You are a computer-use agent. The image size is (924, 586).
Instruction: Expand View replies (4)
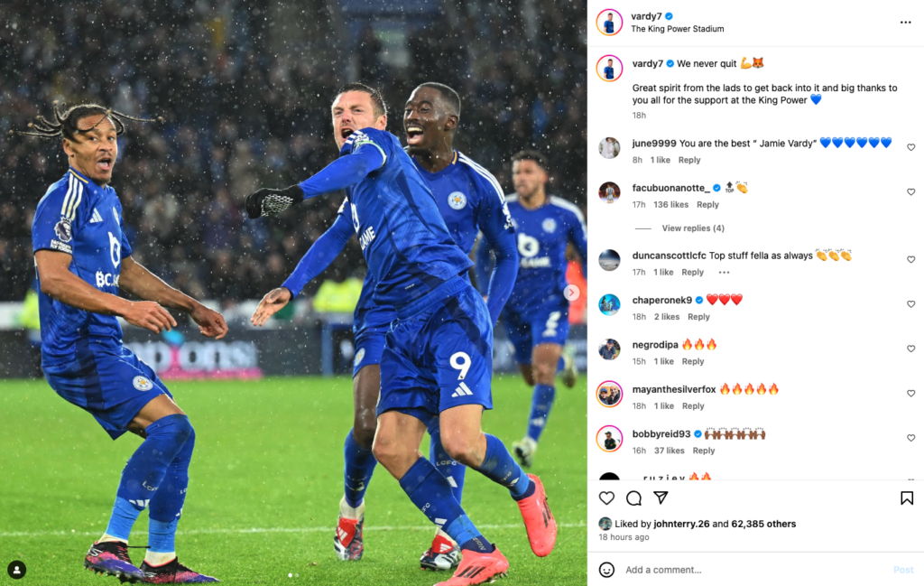[x=693, y=228]
